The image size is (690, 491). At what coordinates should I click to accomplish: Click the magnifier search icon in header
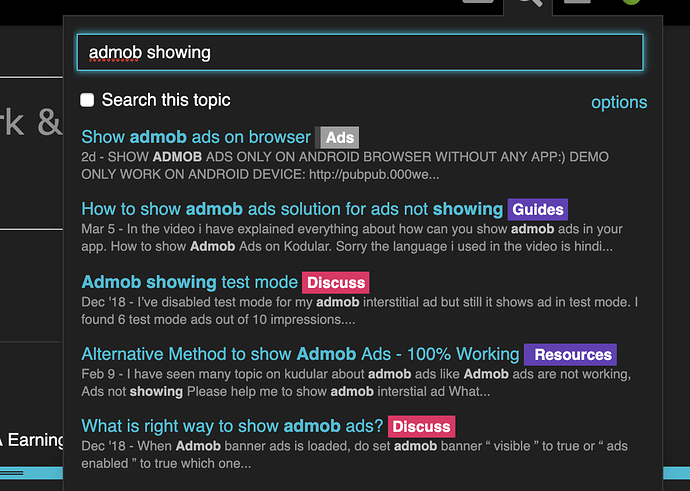(x=528, y=4)
